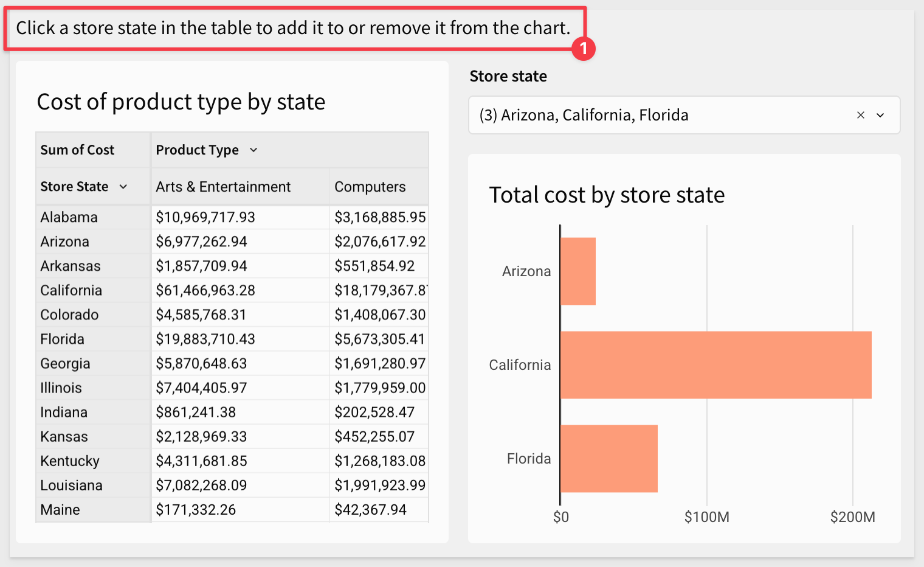Image resolution: width=924 pixels, height=567 pixels.
Task: Click the Arizona bar in the chart
Action: [x=578, y=271]
